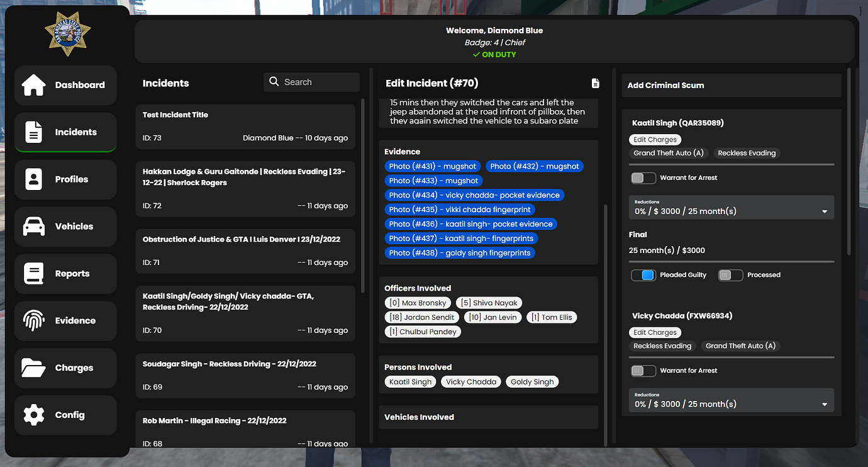Enable Warrant for Arrest for Kaatil Singh

pos(643,177)
